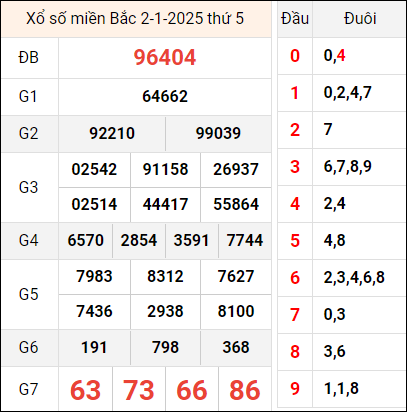407x412 pixels.
Task: Select the G3 number 02542
Action: click(94, 169)
